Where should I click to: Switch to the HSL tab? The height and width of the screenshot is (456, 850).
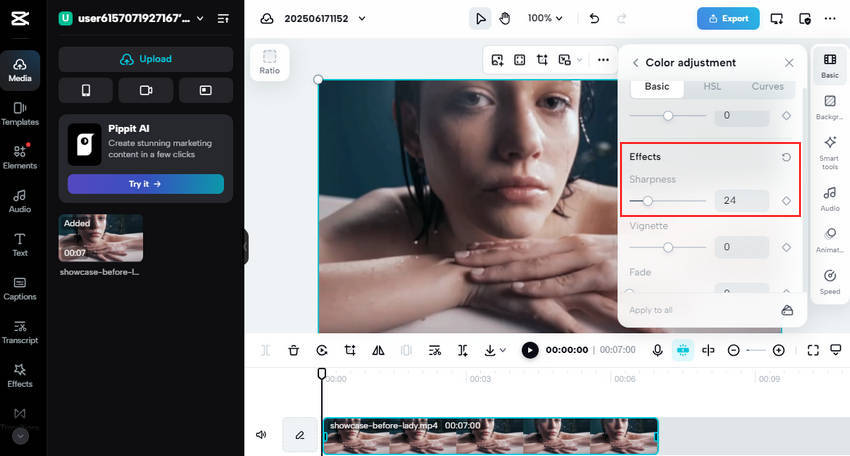coord(712,86)
